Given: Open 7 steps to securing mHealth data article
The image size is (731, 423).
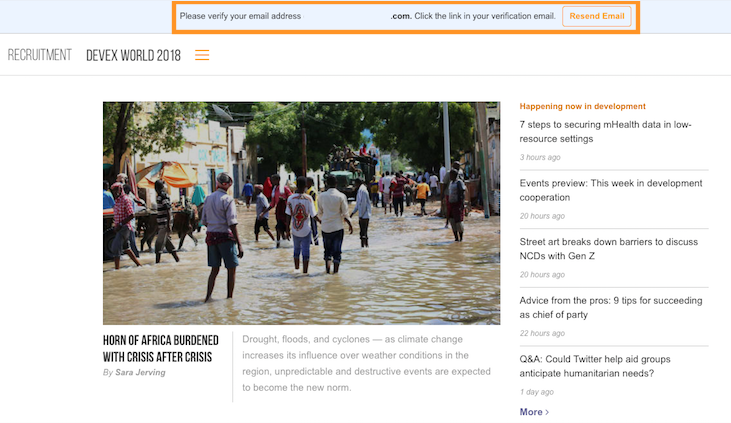Looking at the screenshot, I should pos(606,132).
